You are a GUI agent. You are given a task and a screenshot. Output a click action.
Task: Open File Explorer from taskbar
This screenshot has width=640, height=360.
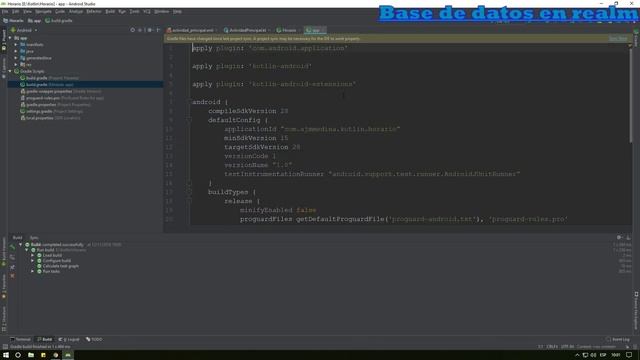tap(31, 355)
